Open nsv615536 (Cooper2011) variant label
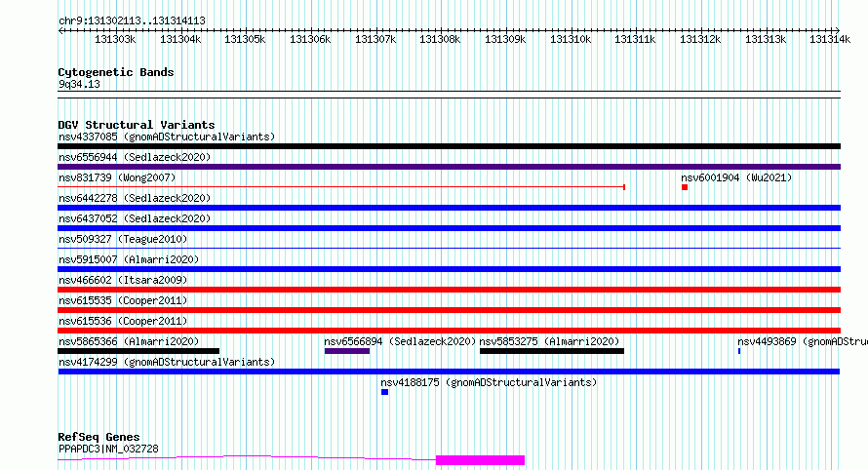Image resolution: width=868 pixels, height=470 pixels. tap(123, 321)
